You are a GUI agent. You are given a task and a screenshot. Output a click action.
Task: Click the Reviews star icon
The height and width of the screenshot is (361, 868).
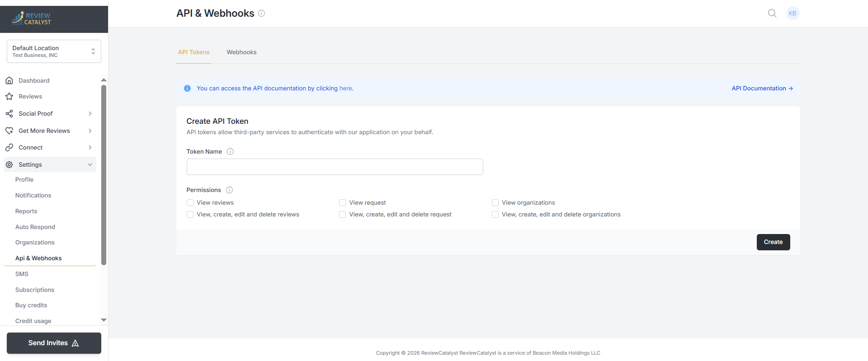click(x=9, y=97)
